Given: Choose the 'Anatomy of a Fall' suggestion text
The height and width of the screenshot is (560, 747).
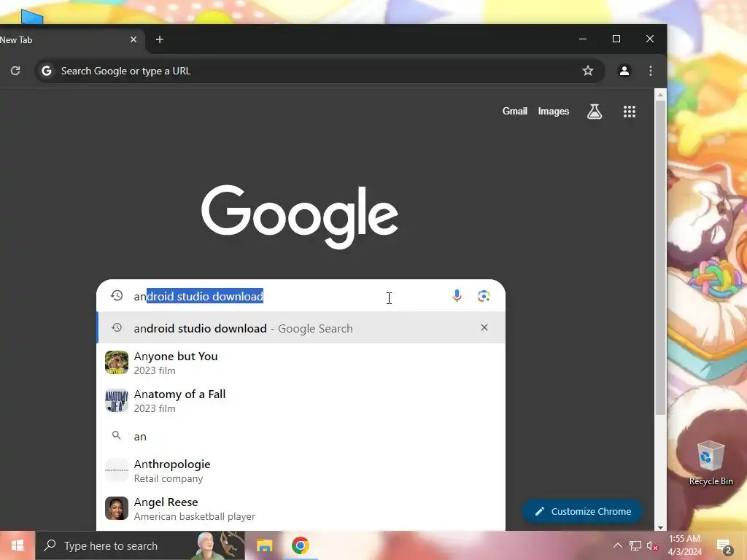Looking at the screenshot, I should (x=179, y=394).
